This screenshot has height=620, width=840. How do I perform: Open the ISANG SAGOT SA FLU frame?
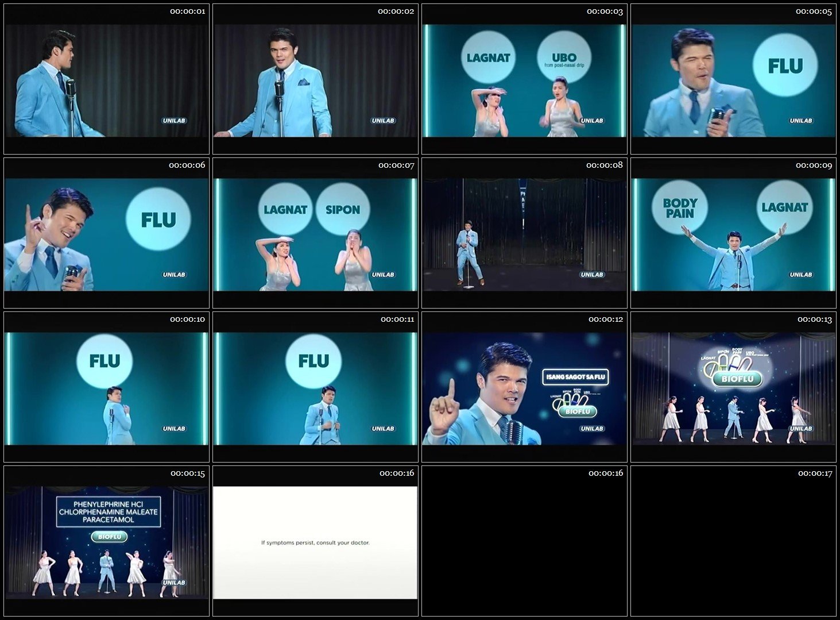[x=524, y=387]
